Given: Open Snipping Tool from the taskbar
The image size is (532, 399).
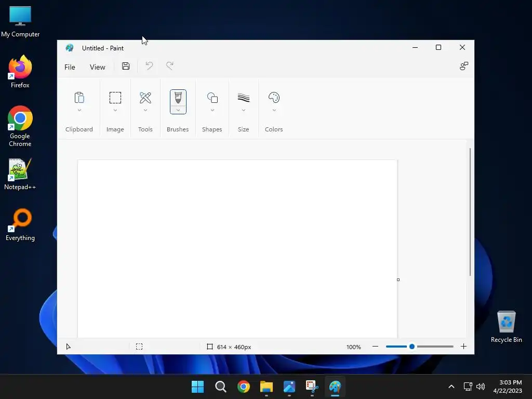Looking at the screenshot, I should pyautogui.click(x=312, y=387).
